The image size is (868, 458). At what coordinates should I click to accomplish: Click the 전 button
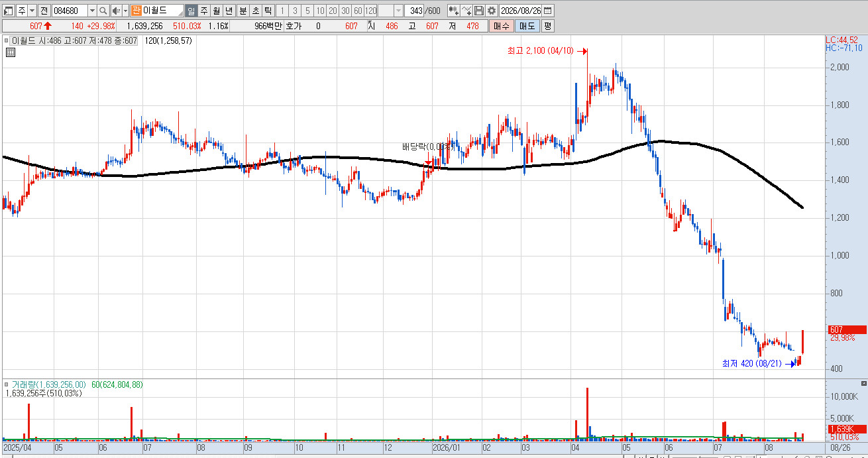point(44,11)
